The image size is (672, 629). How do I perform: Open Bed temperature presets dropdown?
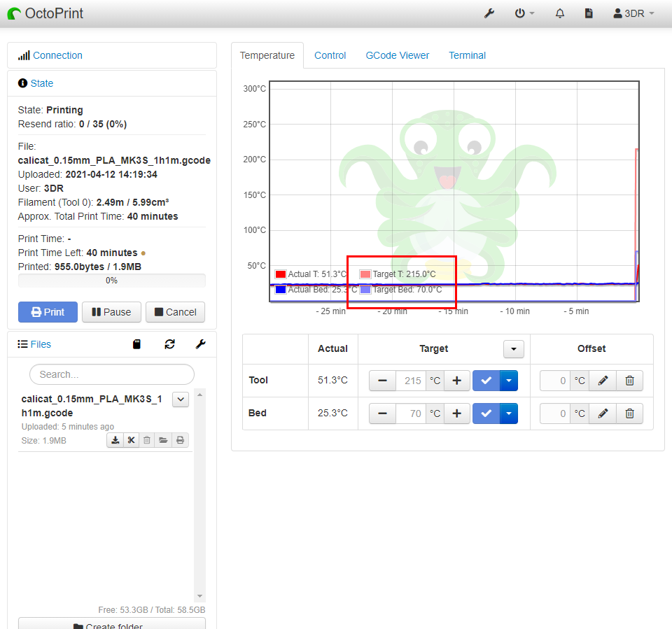point(509,414)
